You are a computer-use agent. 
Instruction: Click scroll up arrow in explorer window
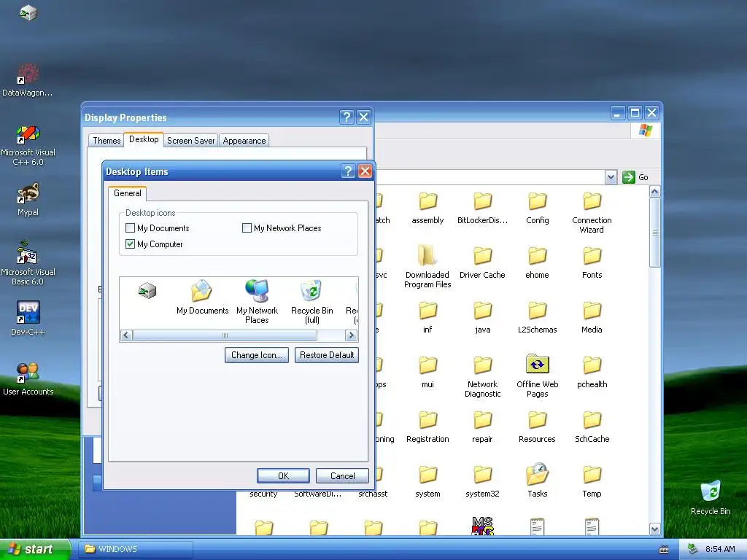[x=654, y=192]
